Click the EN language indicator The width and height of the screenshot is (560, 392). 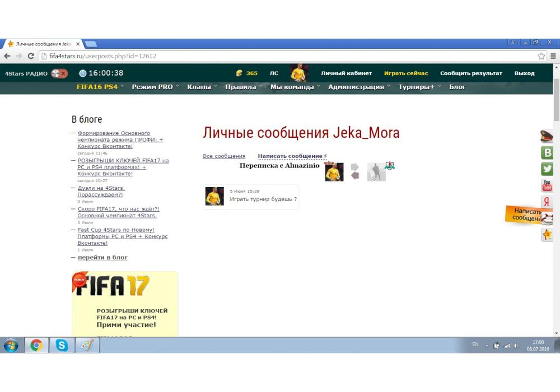point(475,344)
